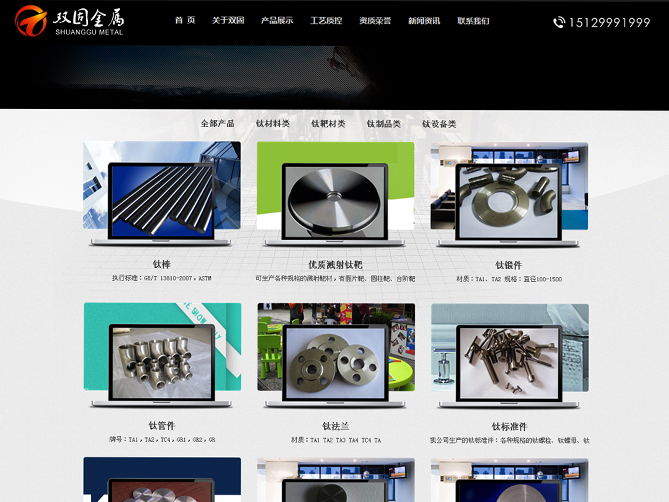
Task: Show the 钛设备类 product category
Action: click(x=439, y=124)
